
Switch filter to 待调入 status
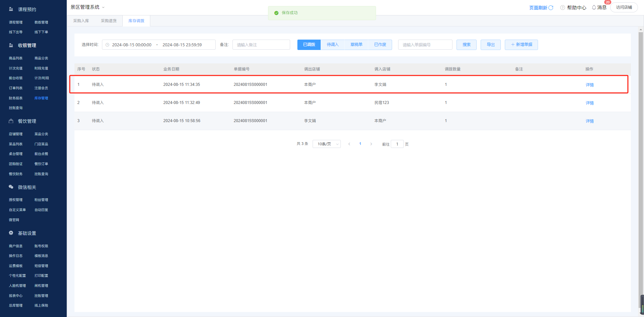pos(333,45)
